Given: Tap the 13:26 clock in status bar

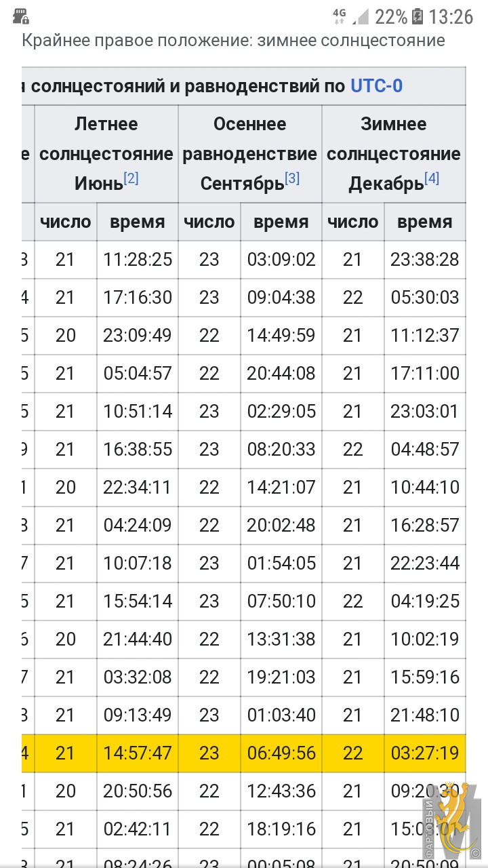Looking at the screenshot, I should point(451,16).
